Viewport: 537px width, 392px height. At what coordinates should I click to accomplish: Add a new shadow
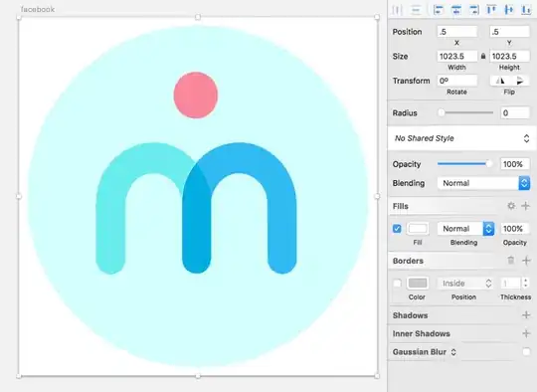coord(526,315)
